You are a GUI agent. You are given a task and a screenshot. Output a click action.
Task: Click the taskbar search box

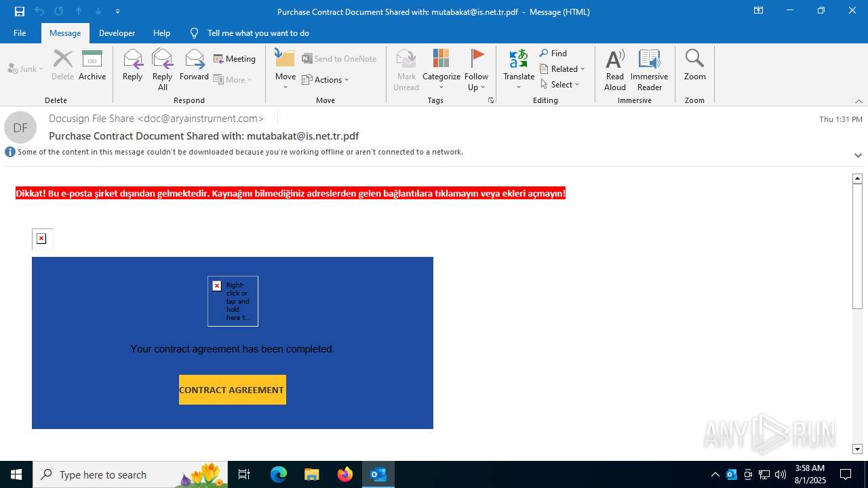[x=130, y=474]
